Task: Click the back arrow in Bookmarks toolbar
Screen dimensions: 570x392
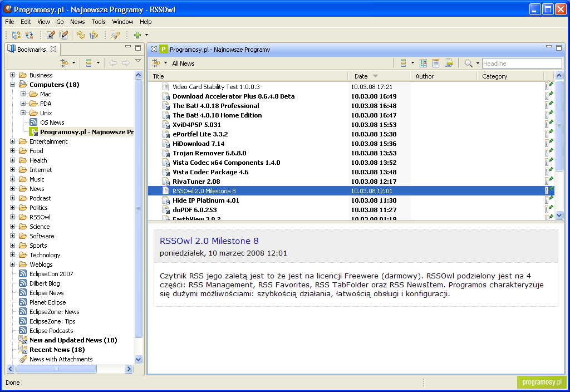Action: click(113, 63)
